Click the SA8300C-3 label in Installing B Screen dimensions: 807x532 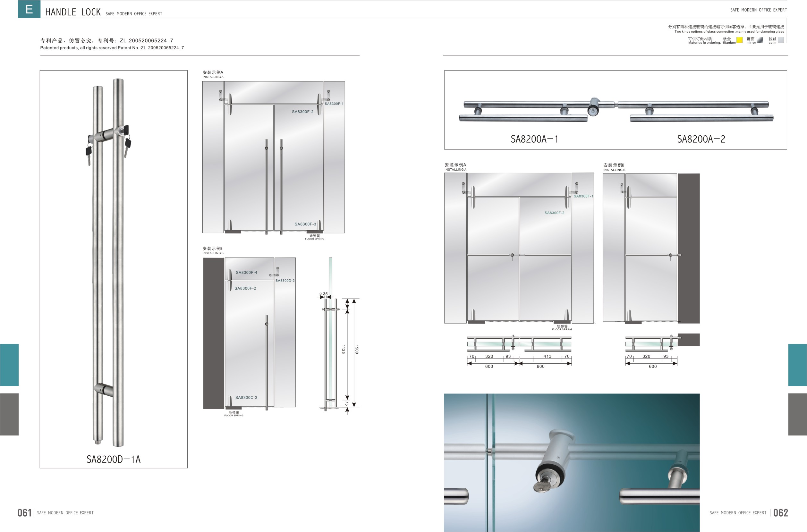click(246, 398)
